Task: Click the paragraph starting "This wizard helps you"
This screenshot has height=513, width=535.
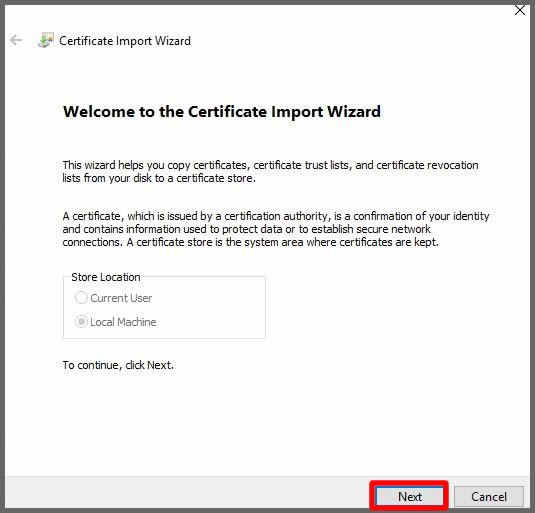Action: 270,171
